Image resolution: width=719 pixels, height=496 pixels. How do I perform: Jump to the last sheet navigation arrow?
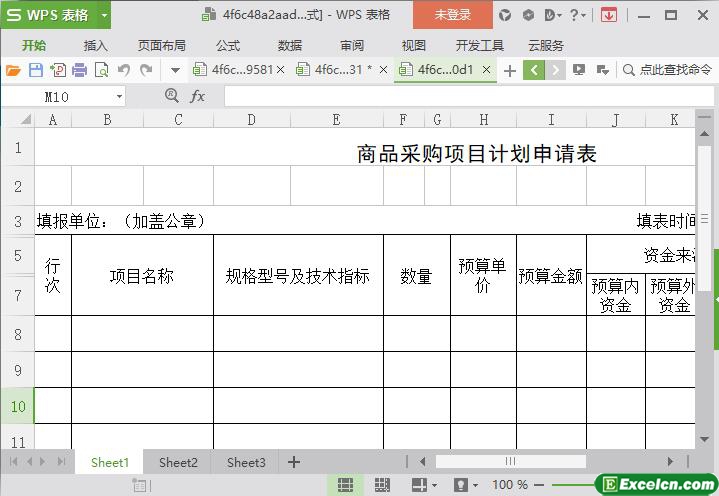[x=61, y=462]
